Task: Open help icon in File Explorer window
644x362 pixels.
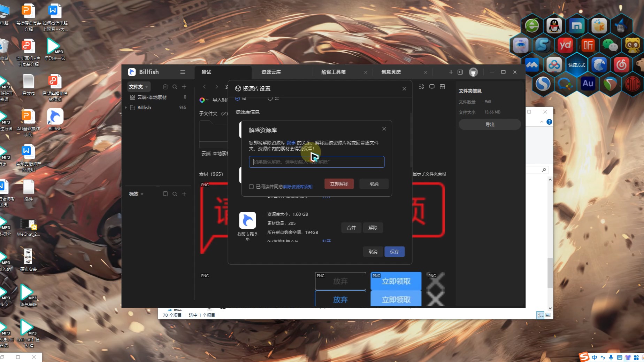Action: pyautogui.click(x=549, y=122)
